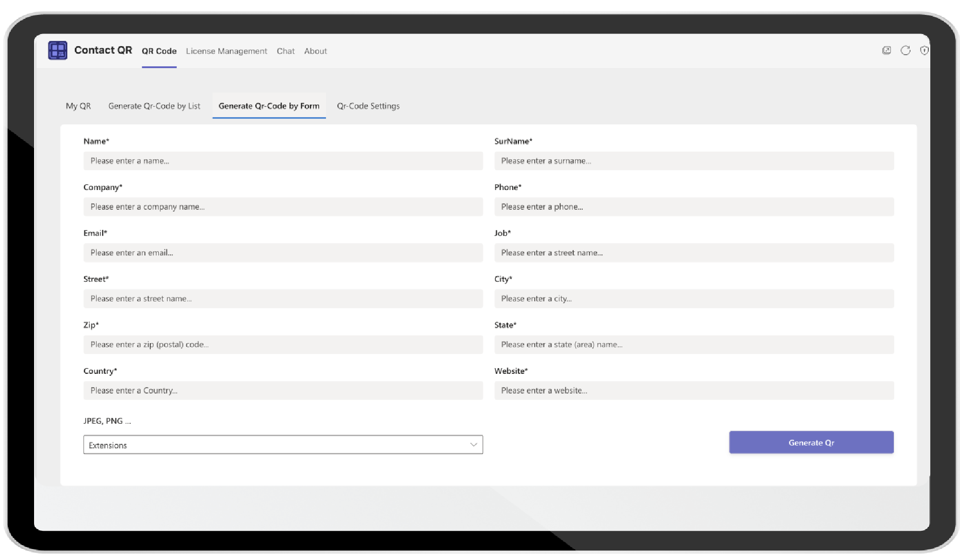Open the Generate Qr-Code by List tab
This screenshot has width=960, height=560.
(155, 106)
